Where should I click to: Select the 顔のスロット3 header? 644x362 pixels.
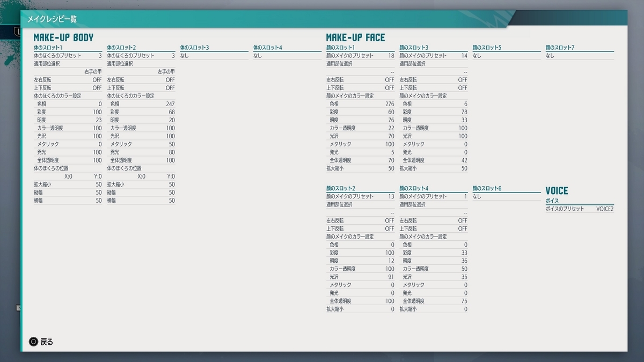(x=414, y=48)
